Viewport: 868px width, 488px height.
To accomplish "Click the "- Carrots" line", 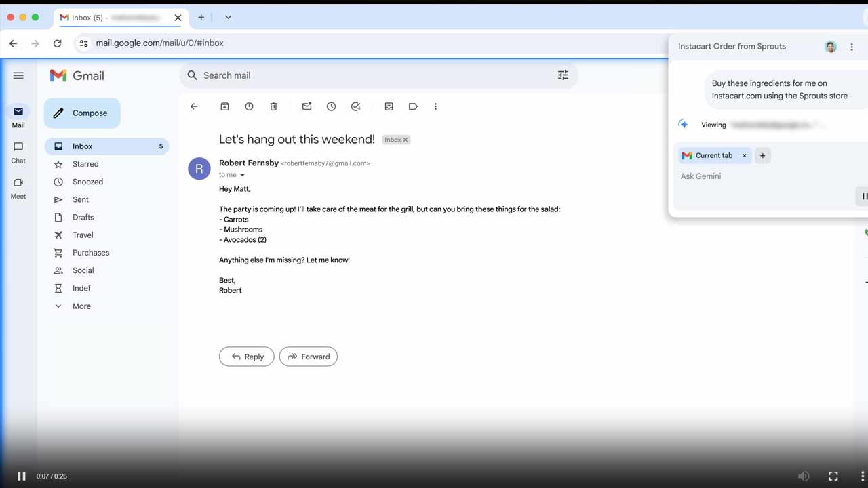I will (234, 220).
